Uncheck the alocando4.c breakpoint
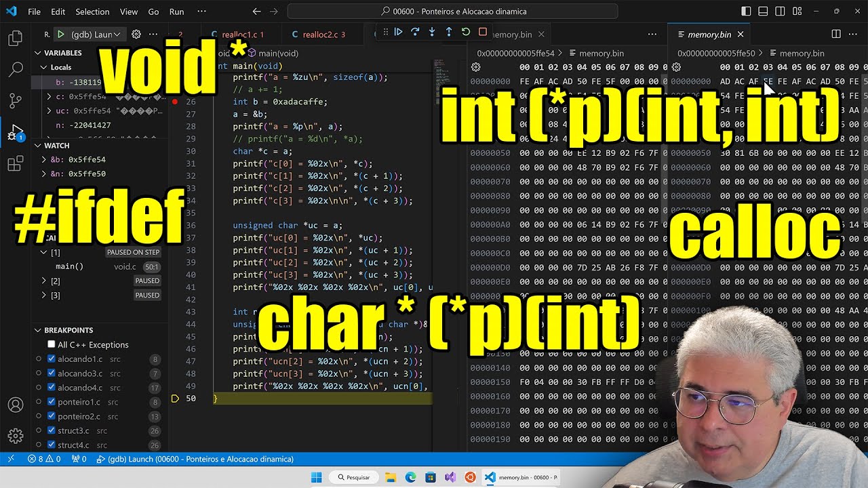 [x=52, y=388]
